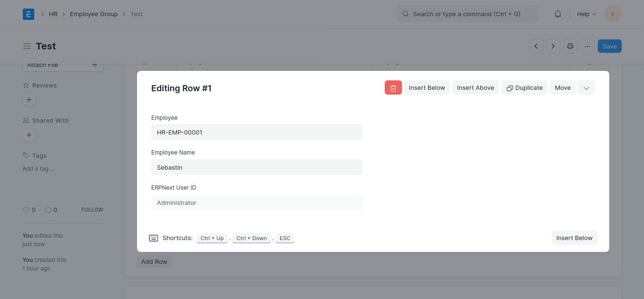Screen dimensions: 644x299
Task: Click the red delete row trash icon
Action: tap(393, 88)
